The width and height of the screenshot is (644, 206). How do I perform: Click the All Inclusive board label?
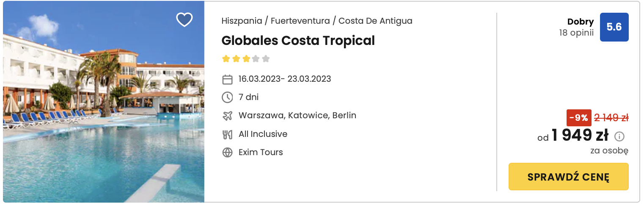point(263,134)
